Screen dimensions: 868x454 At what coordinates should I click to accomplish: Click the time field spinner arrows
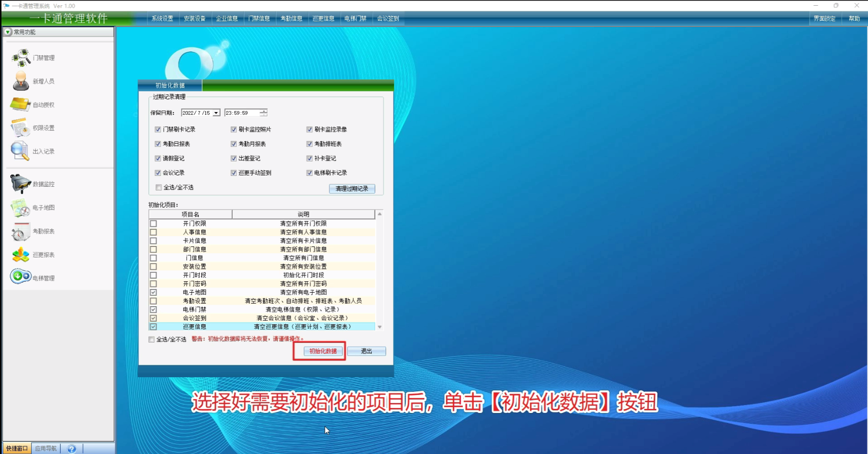(264, 113)
